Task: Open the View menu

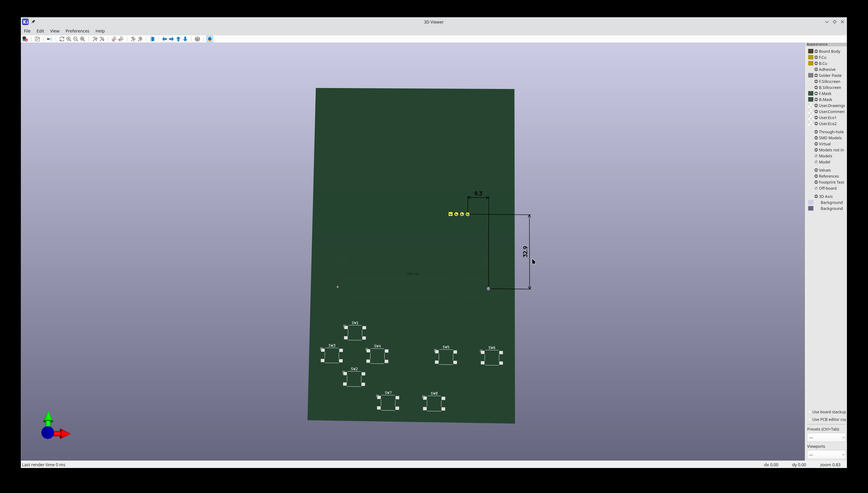Action: [x=54, y=31]
